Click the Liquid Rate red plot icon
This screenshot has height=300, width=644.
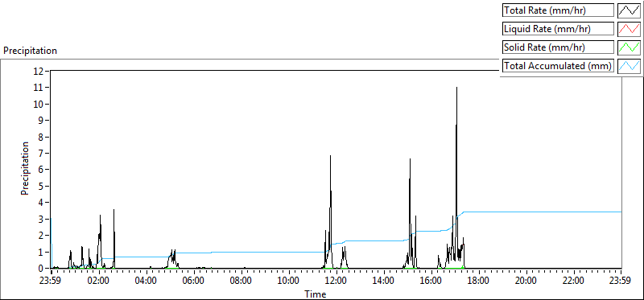coord(629,29)
